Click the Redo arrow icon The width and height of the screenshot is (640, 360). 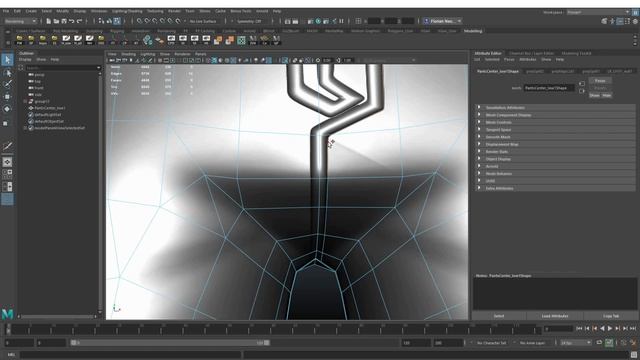[80, 21]
